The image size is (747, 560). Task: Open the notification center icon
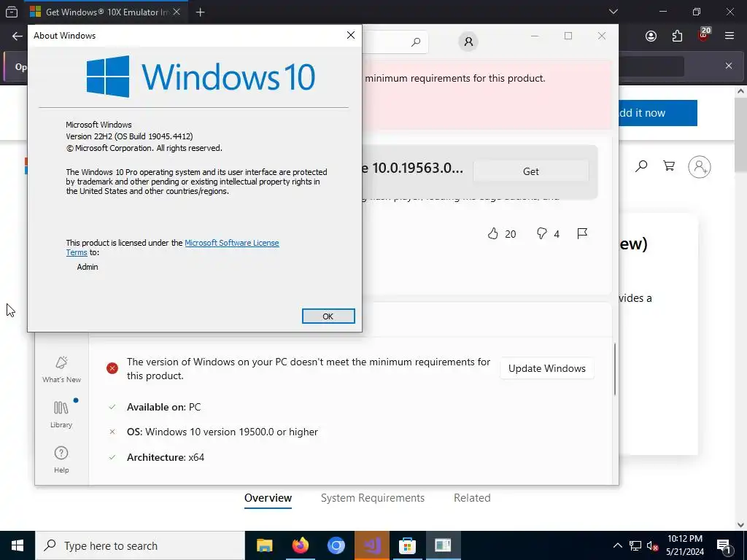point(724,545)
